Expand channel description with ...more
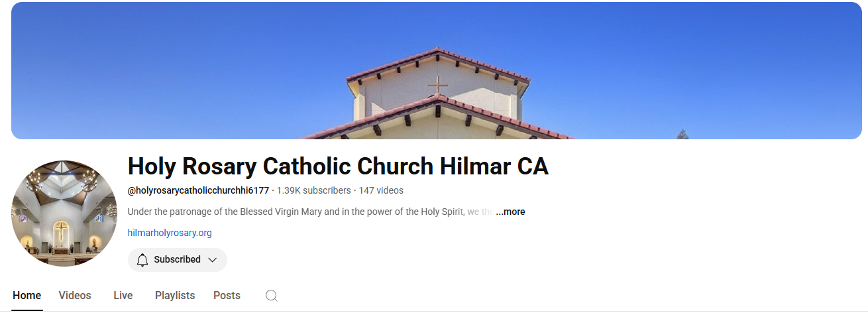 coord(510,212)
